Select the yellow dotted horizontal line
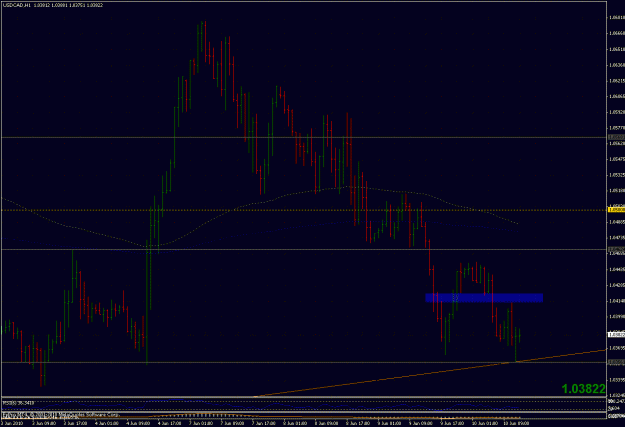625x427 pixels. pyautogui.click(x=303, y=210)
